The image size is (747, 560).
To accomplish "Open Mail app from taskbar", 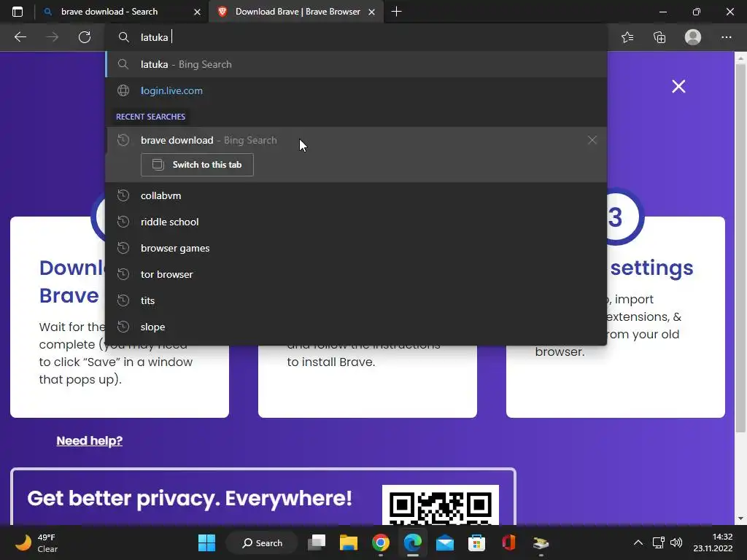I will coord(444,542).
